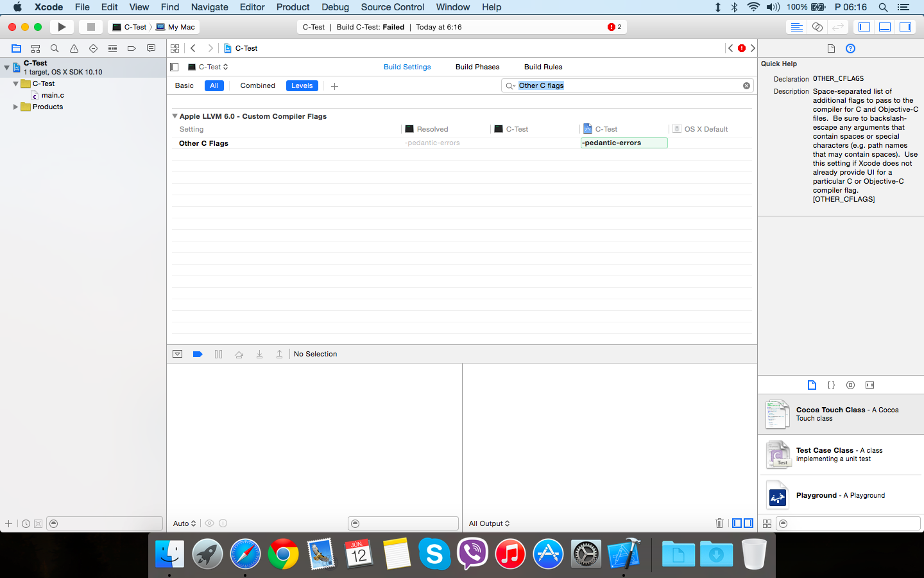Go forward in editor history
Image resolution: width=924 pixels, height=578 pixels.
[x=210, y=48]
